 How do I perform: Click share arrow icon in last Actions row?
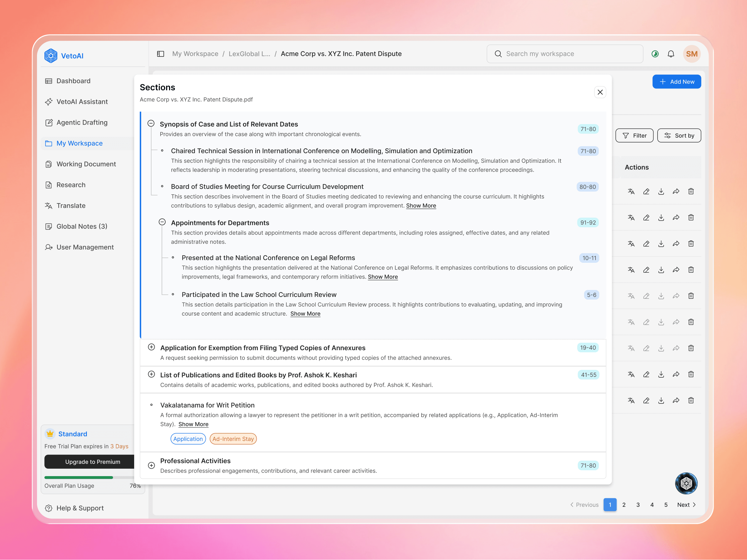pyautogui.click(x=676, y=400)
